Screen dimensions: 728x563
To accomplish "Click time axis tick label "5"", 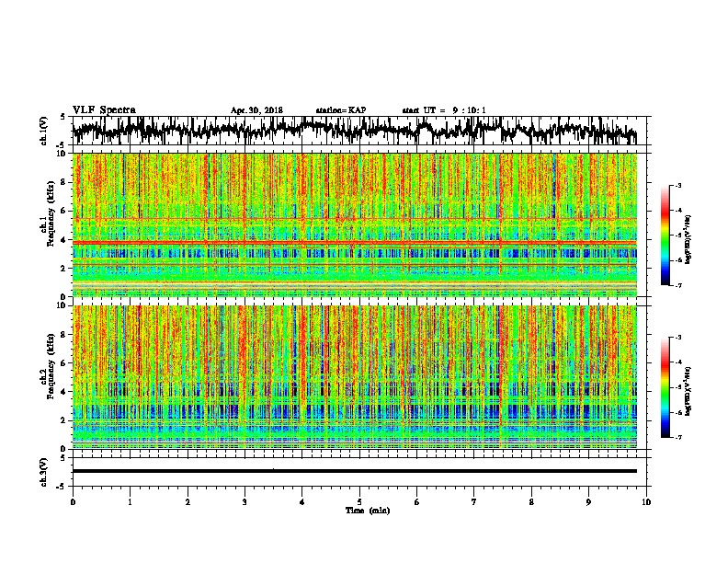I will point(359,502).
